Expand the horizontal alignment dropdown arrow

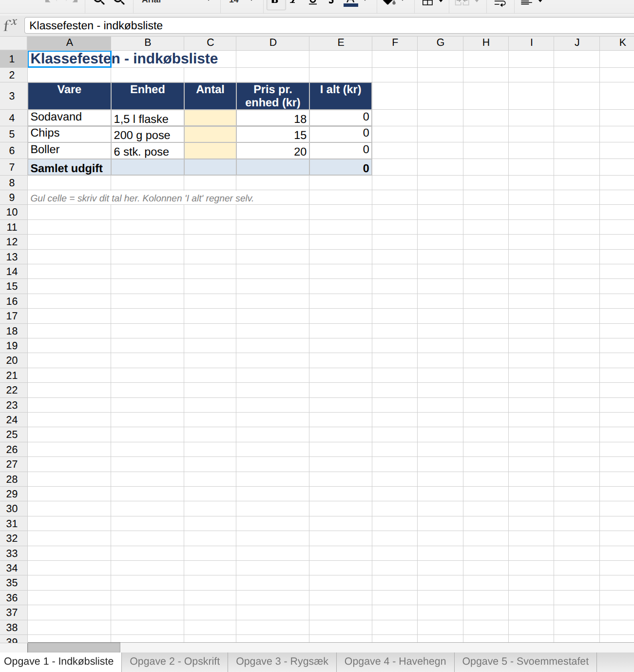(540, 1)
